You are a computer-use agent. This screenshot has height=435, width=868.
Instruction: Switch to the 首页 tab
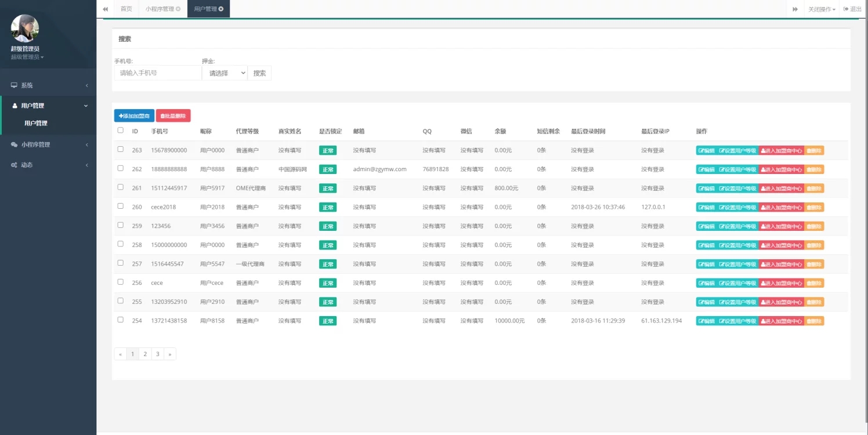126,9
